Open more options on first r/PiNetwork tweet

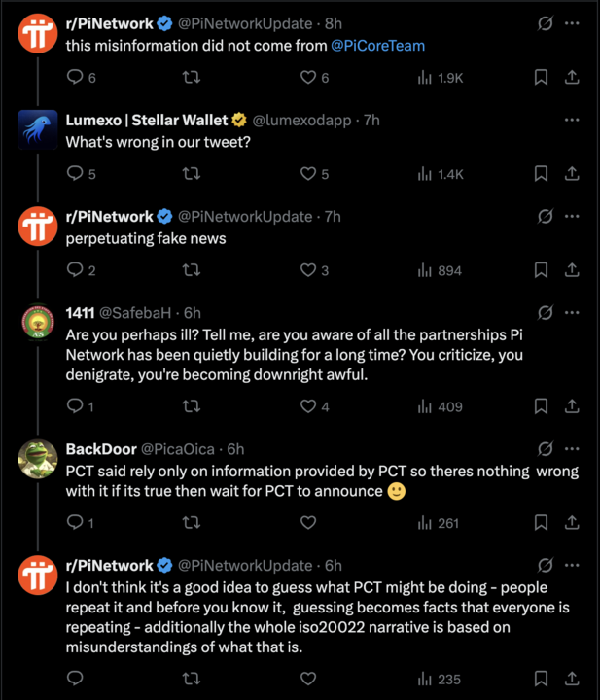573,22
